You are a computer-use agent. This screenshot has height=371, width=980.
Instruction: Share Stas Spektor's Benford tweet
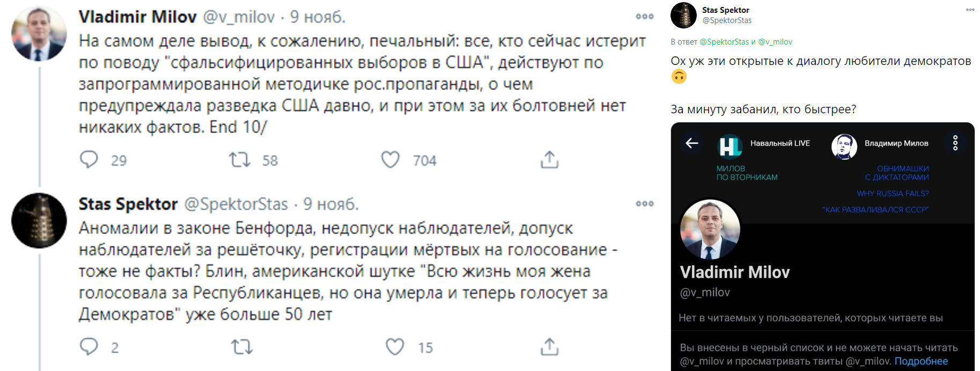tap(549, 347)
